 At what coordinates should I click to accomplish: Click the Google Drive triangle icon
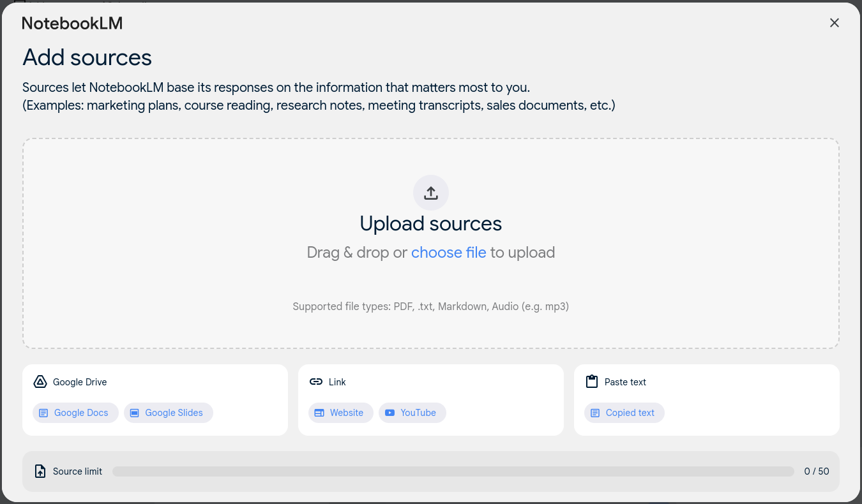40,382
